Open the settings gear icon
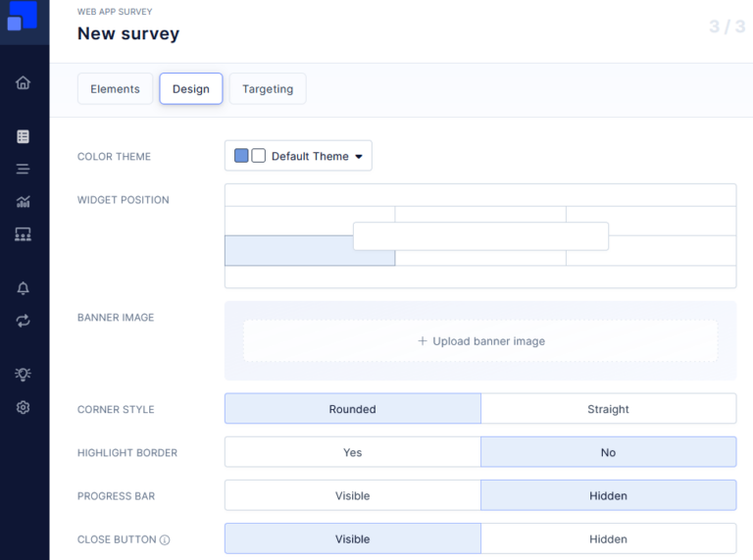Viewport: 753px width, 560px height. coord(24,407)
